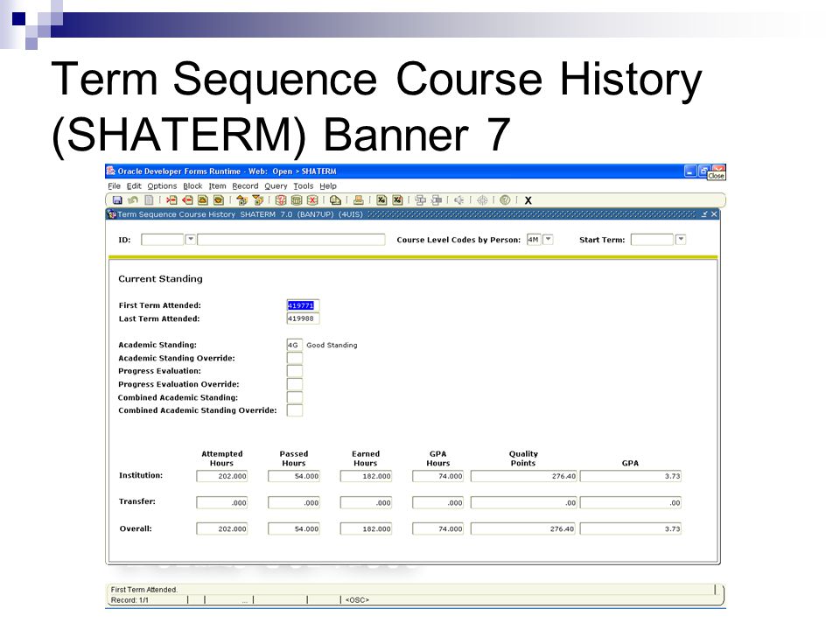Click Overall GPA 3.73 field
This screenshot has height=630, width=840.
point(631,528)
